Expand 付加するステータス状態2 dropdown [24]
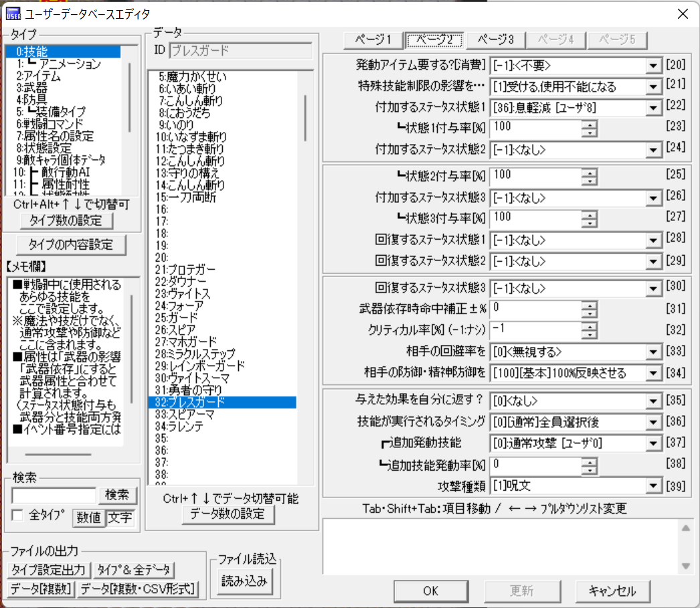 point(653,150)
